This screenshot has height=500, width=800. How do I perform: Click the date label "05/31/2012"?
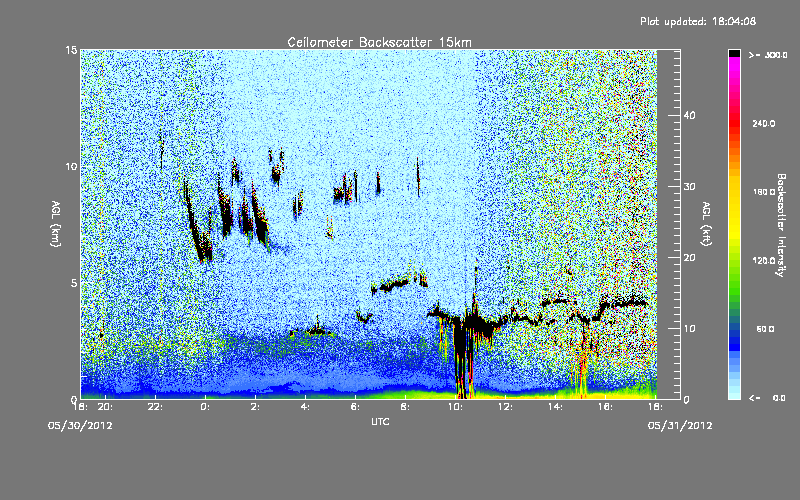680,426
